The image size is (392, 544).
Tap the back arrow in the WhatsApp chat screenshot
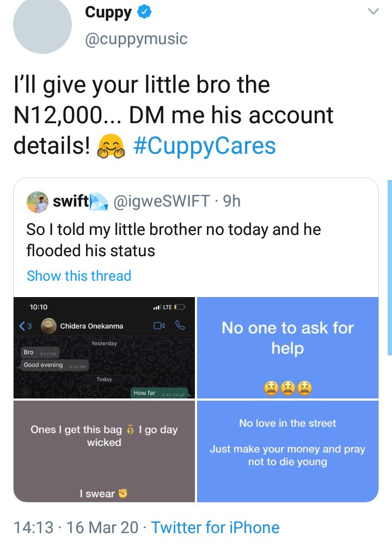pos(22,326)
